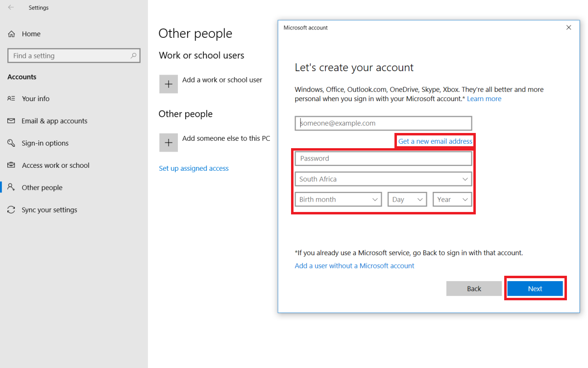Screen dimensions: 588x368
Task: Click Add a user without a Microsoft account
Action: point(354,265)
